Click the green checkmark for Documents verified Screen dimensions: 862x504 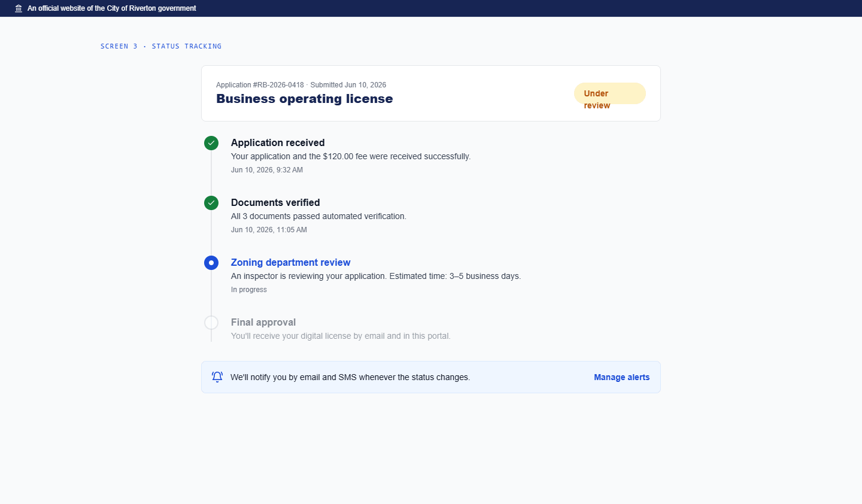[211, 203]
